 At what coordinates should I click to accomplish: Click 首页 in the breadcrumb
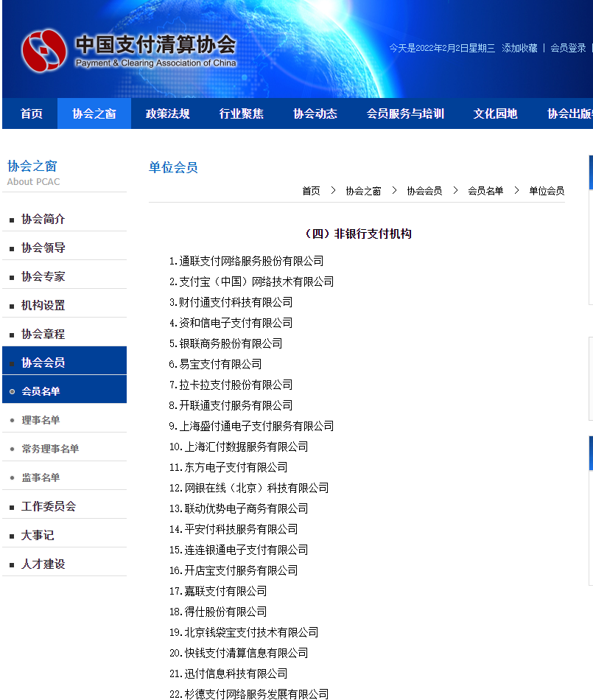click(311, 191)
